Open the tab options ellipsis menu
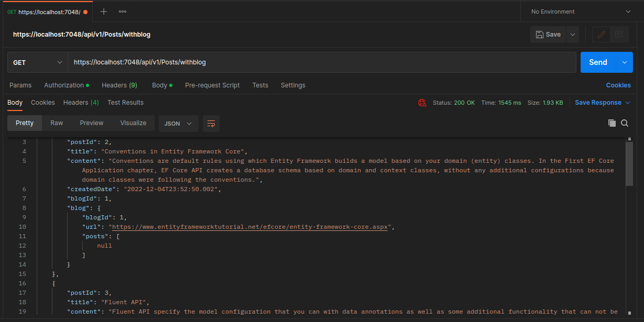Viewport: 644px width, 322px height. coord(123,12)
